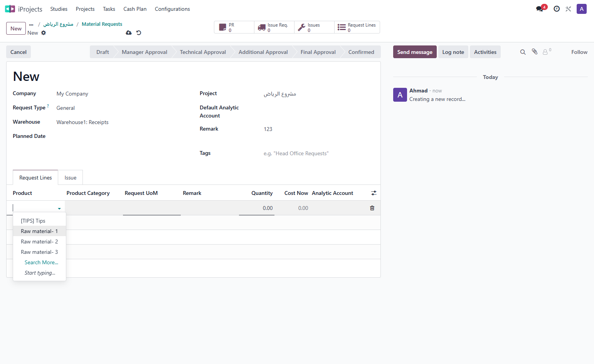Viewport: 594px width, 364px height.
Task: Select [TIPS] Tips from product list
Action: pos(39,221)
